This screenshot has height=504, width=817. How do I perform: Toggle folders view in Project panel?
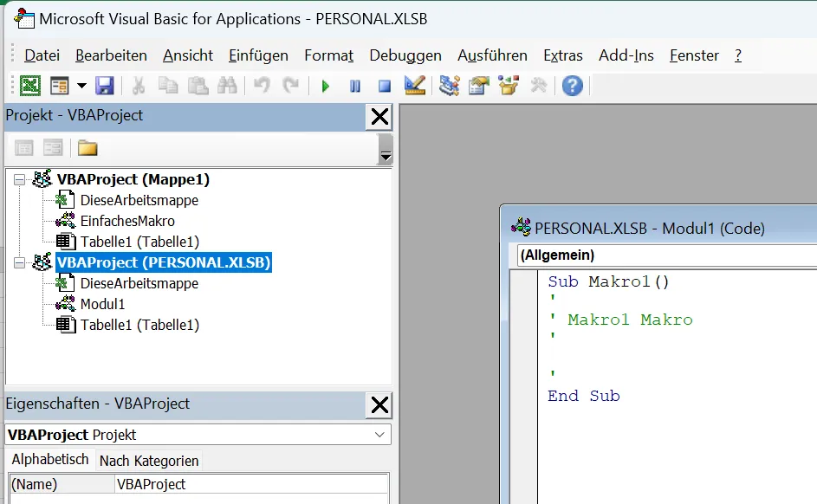pyautogui.click(x=88, y=148)
